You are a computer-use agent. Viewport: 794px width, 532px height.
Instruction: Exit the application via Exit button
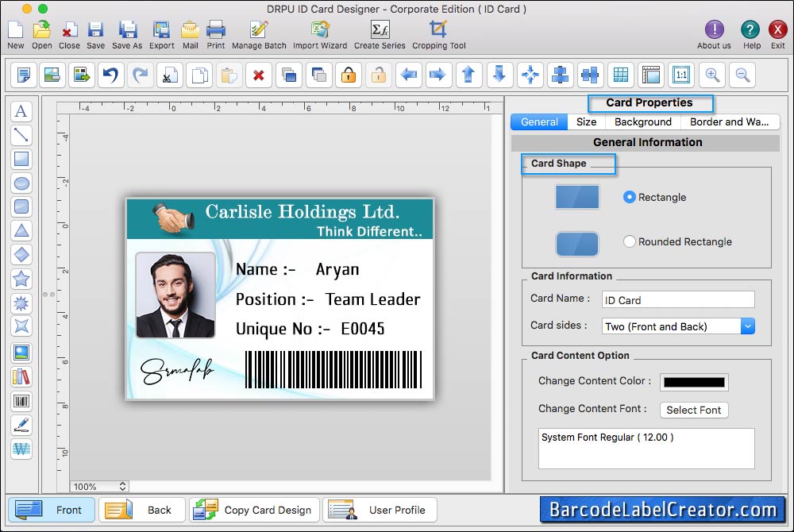click(x=777, y=34)
